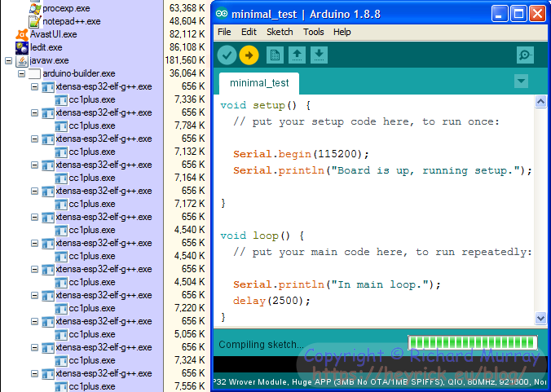The image size is (551, 392).
Task: Open the Sketch menu
Action: [280, 32]
